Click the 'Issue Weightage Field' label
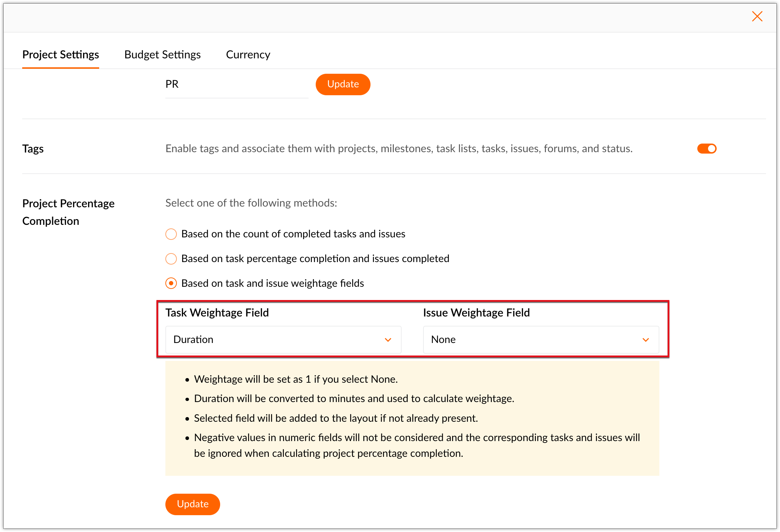780x532 pixels. [476, 313]
